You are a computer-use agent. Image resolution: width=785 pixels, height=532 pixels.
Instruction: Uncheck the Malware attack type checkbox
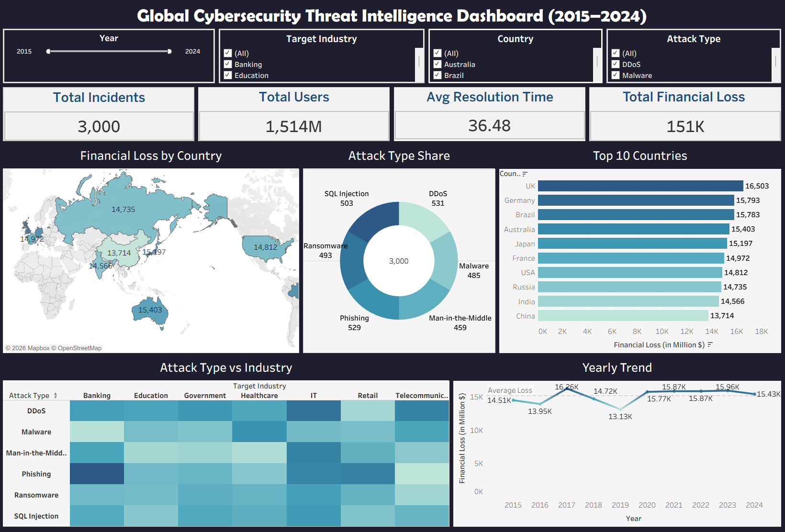click(x=616, y=75)
